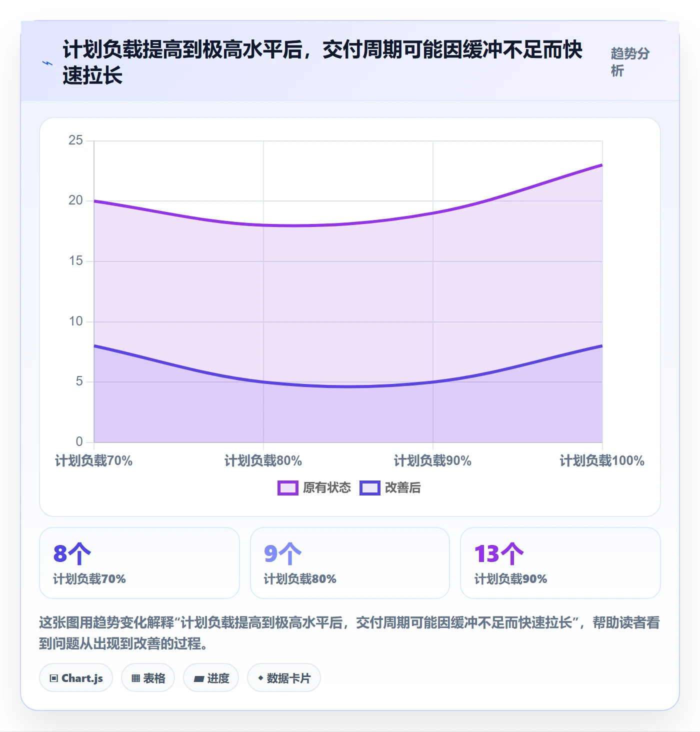
Task: Click the y-axis value 15
Action: coord(76,261)
